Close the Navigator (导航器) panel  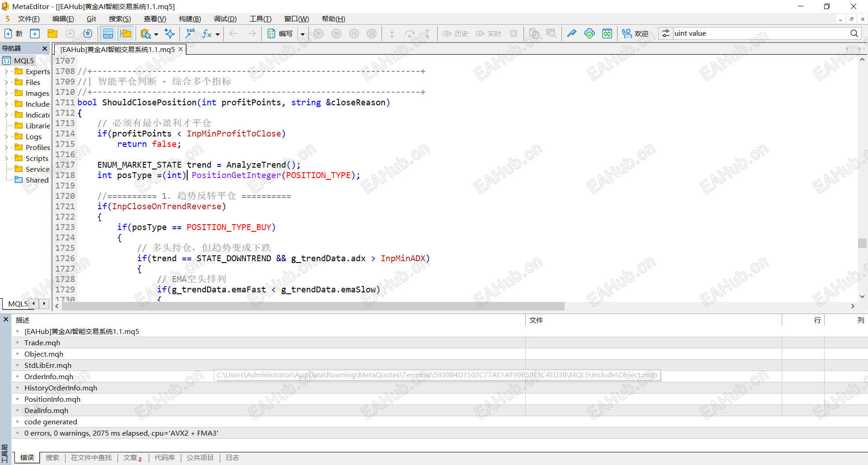pos(44,48)
